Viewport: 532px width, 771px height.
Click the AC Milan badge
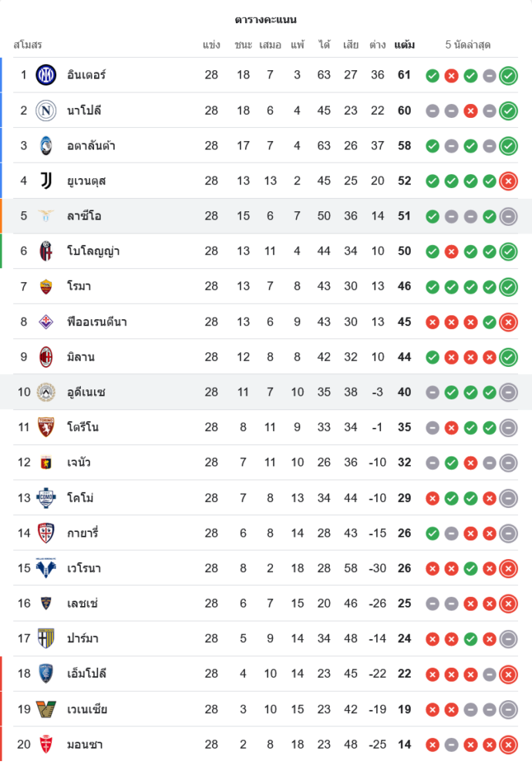point(46,357)
